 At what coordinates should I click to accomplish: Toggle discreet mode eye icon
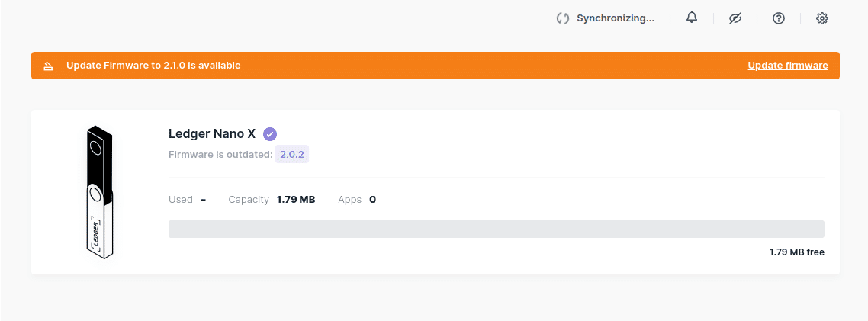[x=735, y=18]
